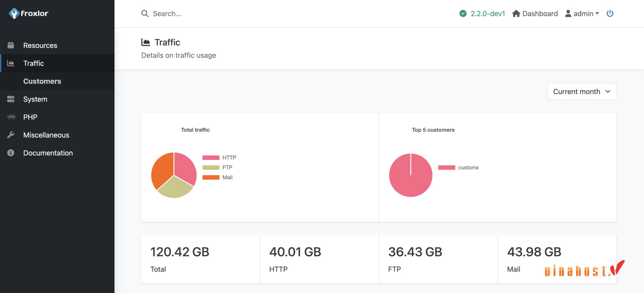Expand the admin account menu
Image resolution: width=644 pixels, height=293 pixels.
(582, 13)
